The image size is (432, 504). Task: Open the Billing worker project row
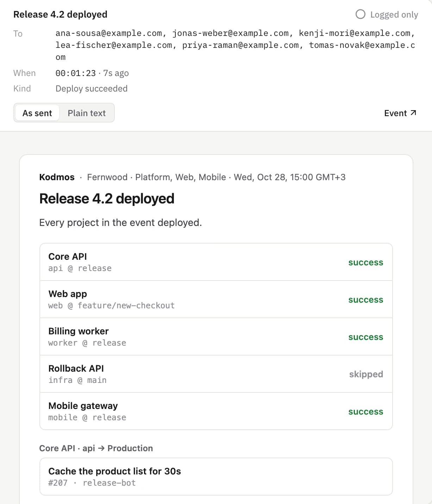216,337
